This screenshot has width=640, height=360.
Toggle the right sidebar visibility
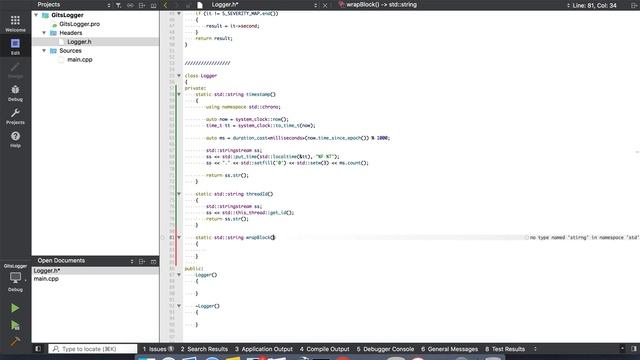tap(634, 349)
